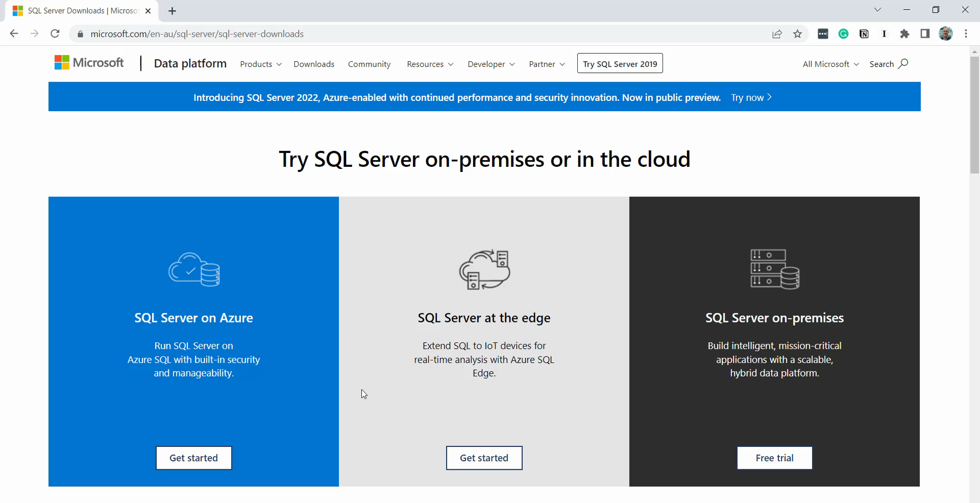This screenshot has width=980, height=503.
Task: Reload the page
Action: pos(55,34)
